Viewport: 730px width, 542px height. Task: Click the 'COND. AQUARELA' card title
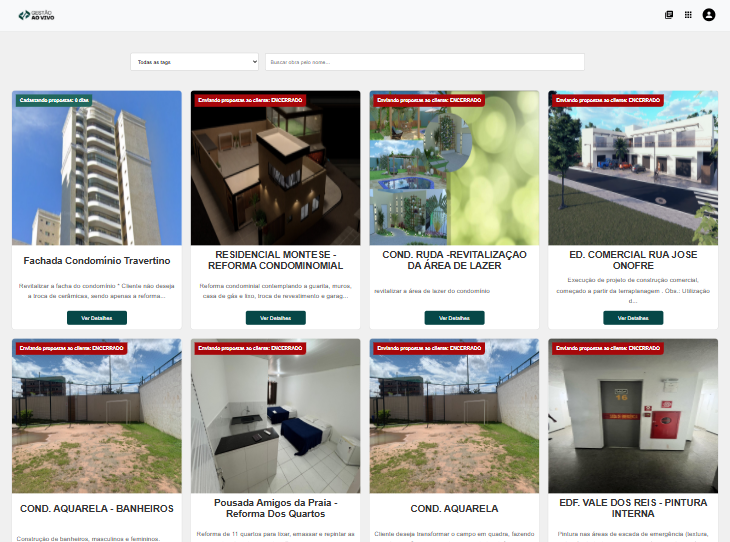pyautogui.click(x=454, y=508)
